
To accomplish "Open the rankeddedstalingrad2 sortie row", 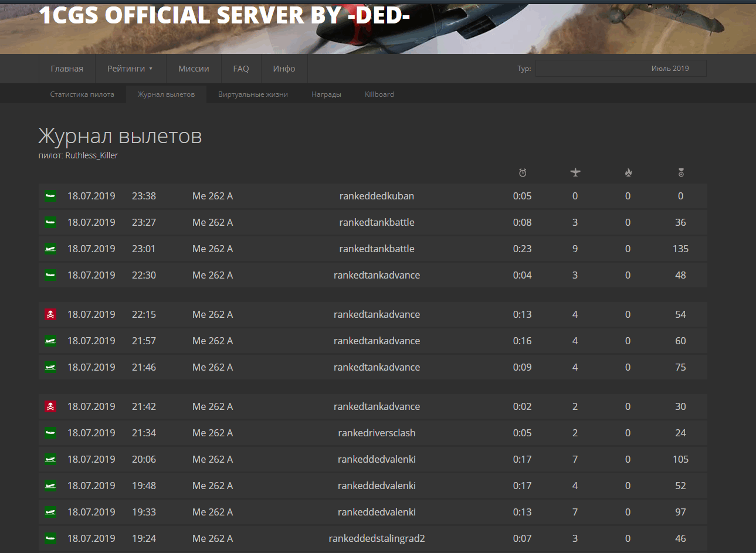I will tap(373, 538).
